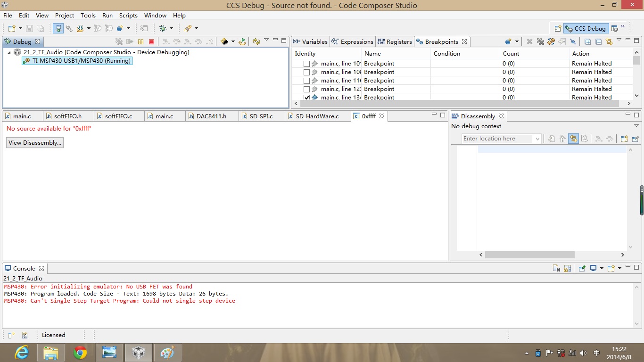This screenshot has height=362, width=644.
Task: Click the Load program chip icon
Action: click(225, 41)
